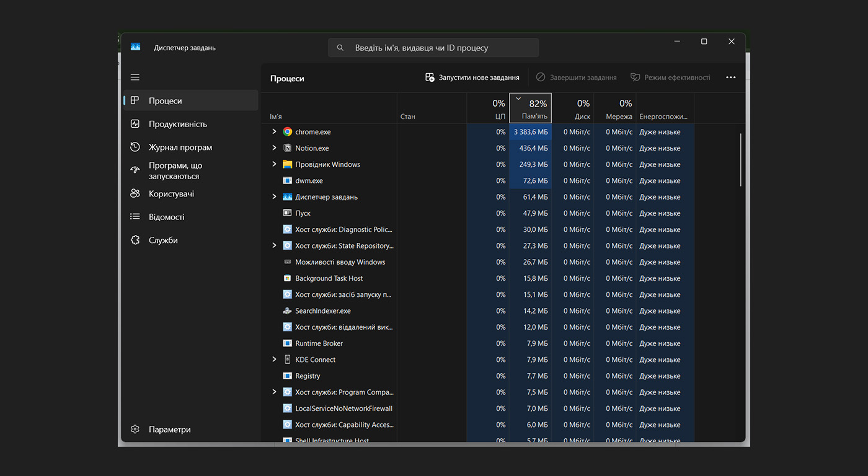Click the dwm.exe process icon
The width and height of the screenshot is (868, 476).
tap(287, 180)
